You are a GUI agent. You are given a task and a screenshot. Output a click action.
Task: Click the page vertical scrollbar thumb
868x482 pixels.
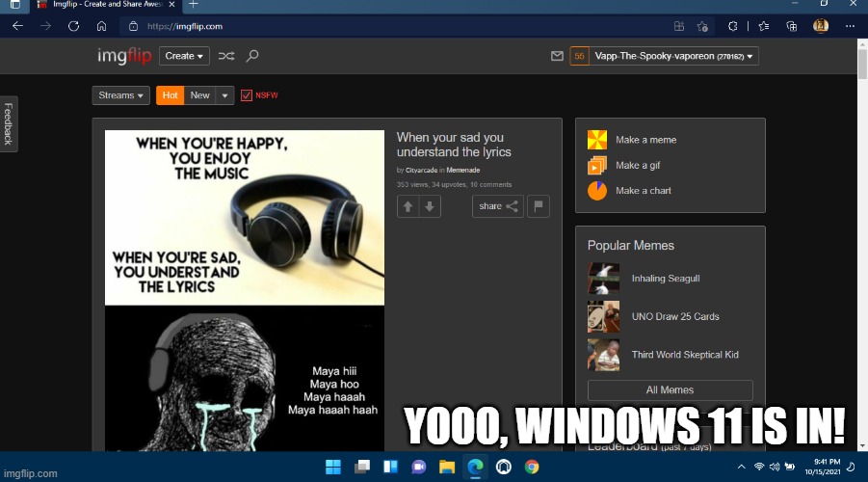click(x=862, y=64)
